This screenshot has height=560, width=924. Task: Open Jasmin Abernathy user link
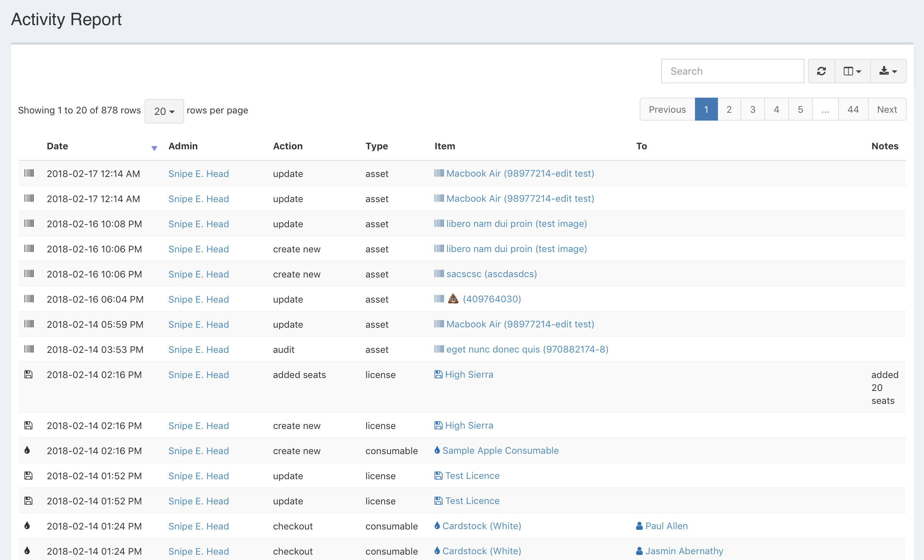[x=684, y=551]
